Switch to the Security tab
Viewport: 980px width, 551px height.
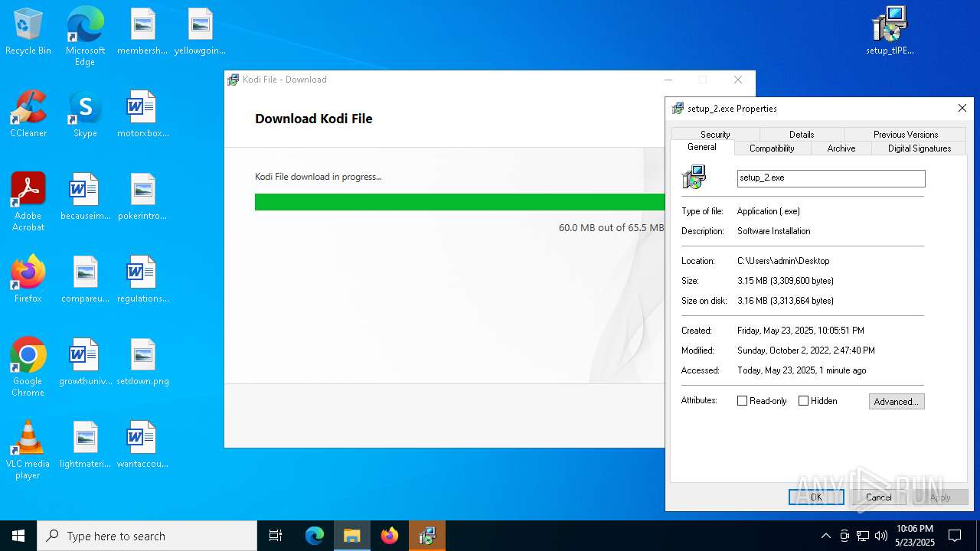(x=715, y=134)
